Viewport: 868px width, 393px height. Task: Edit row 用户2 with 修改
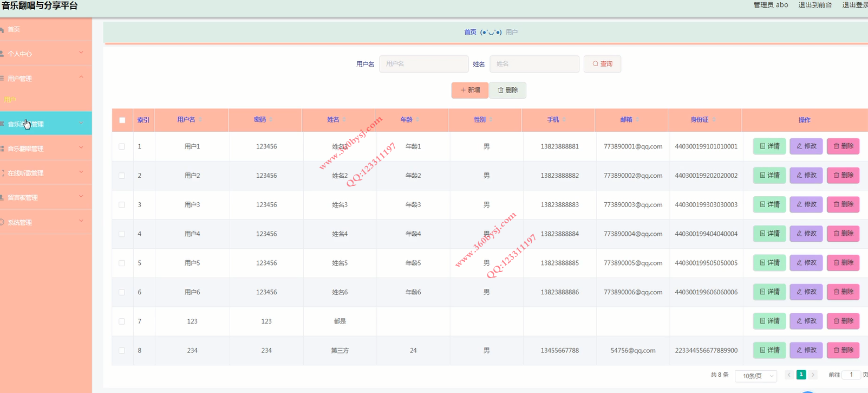point(806,176)
